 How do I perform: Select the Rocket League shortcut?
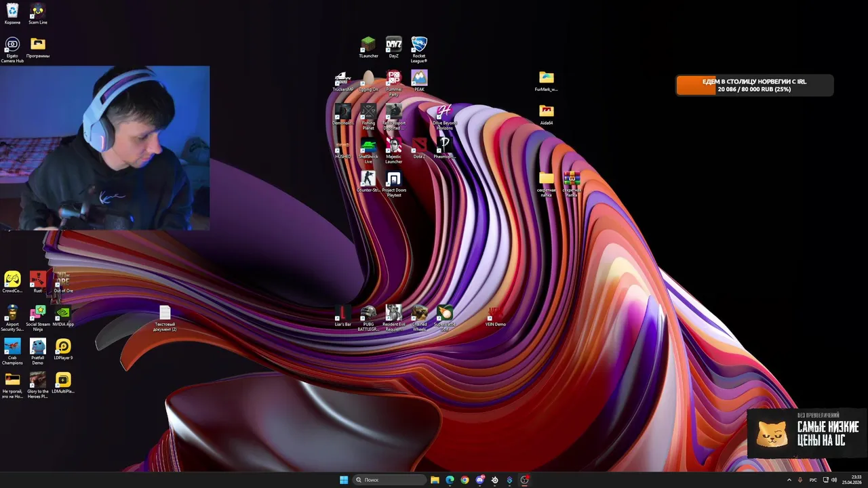[419, 50]
